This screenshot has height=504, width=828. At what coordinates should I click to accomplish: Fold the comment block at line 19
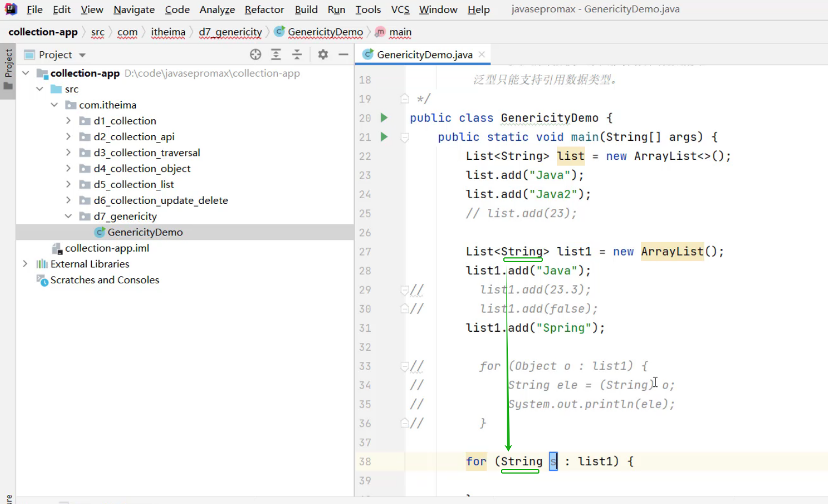click(x=405, y=99)
